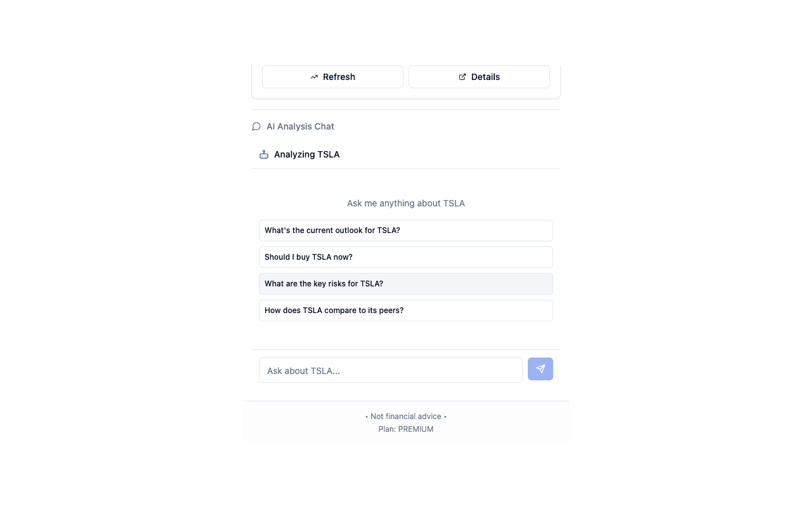Focus the "Ask about TSLA..." input field
The width and height of the screenshot is (812, 508).
[391, 370]
